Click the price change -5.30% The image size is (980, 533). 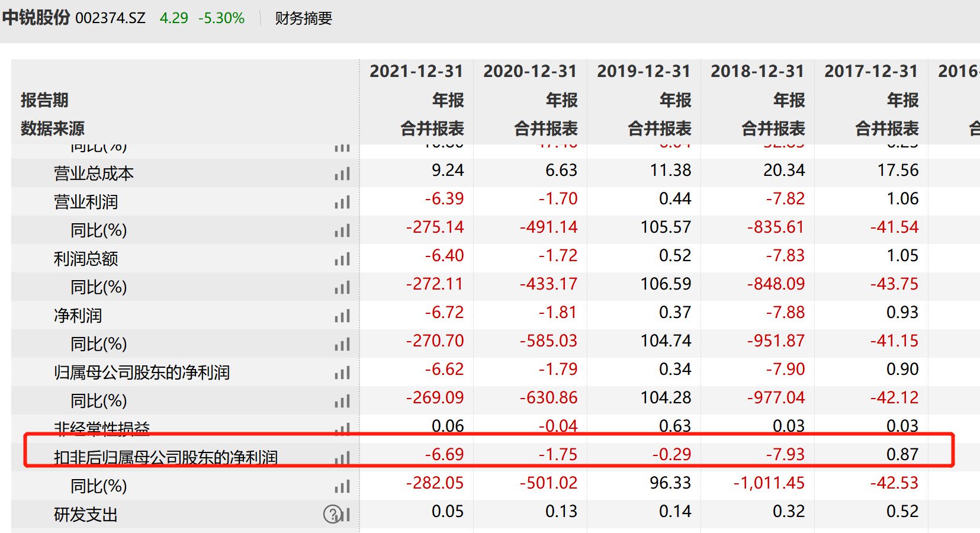tap(221, 18)
